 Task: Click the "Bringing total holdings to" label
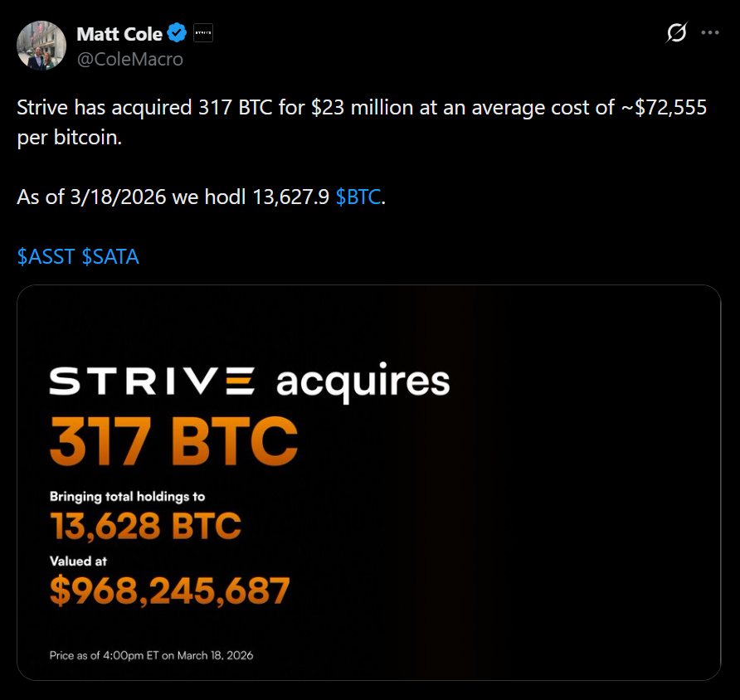(127, 496)
